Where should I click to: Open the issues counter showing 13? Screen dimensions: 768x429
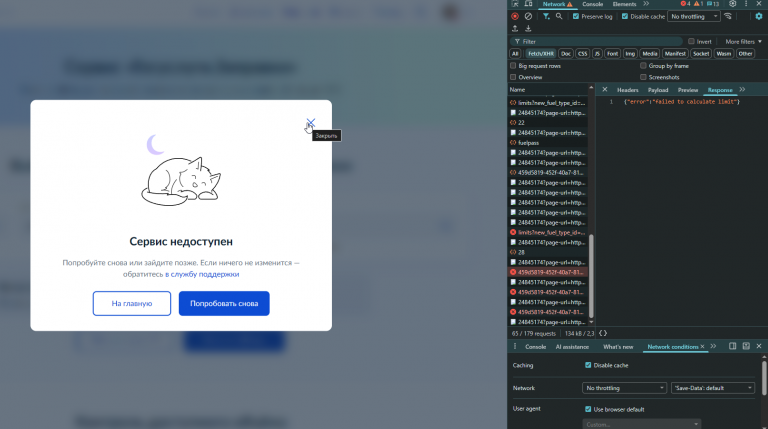pyautogui.click(x=713, y=4)
